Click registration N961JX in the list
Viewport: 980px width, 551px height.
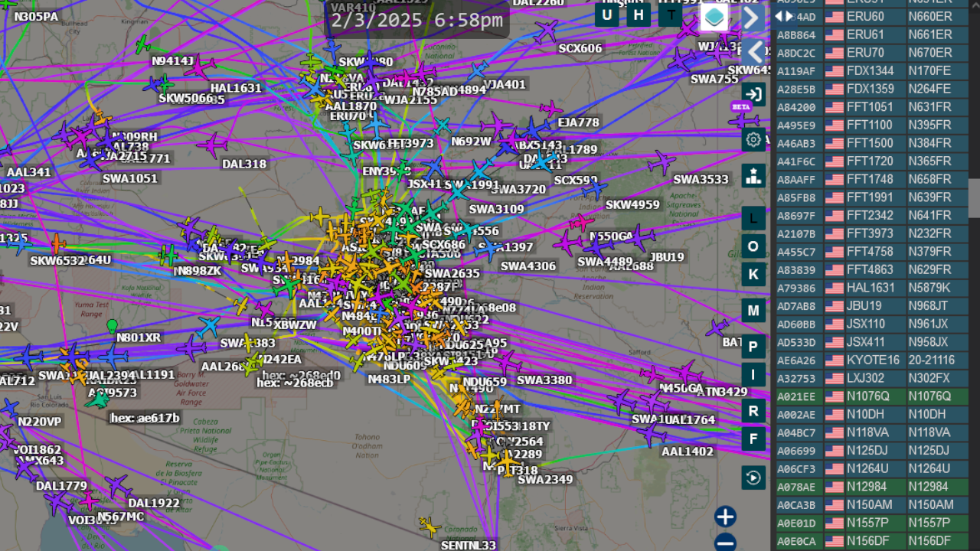(x=928, y=324)
